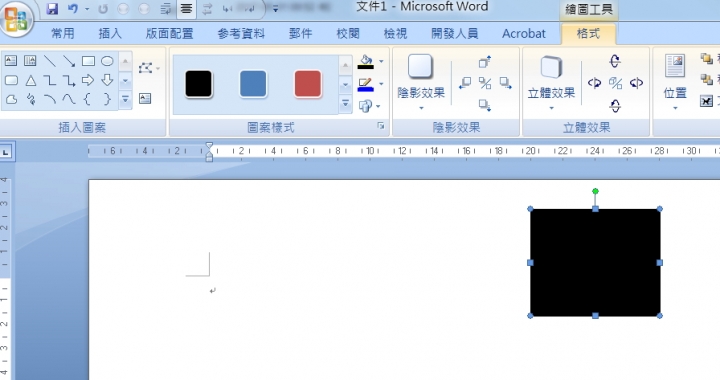Customize quick access toolbar dropdown
Viewport: 720px width, 380px height.
(276, 9)
